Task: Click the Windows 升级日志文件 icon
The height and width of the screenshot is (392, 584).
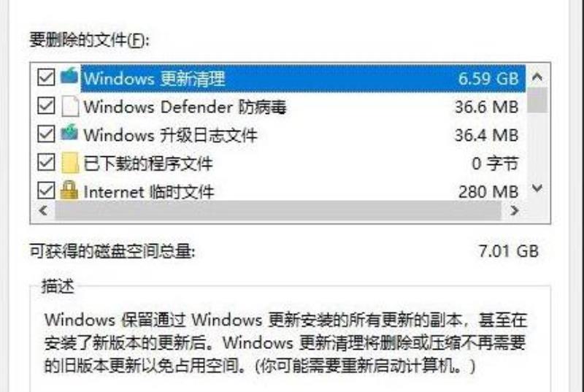Action: tap(69, 134)
